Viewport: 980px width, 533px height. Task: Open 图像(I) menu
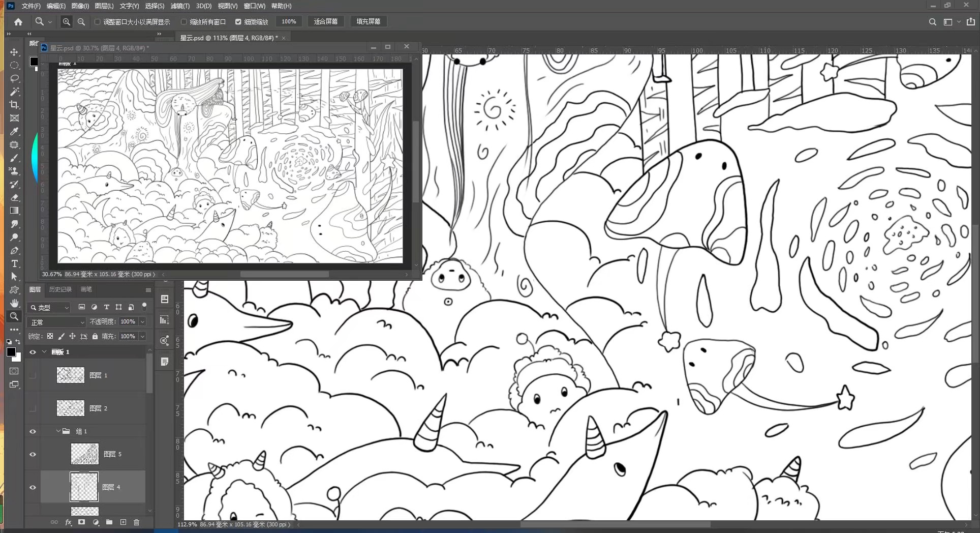point(80,6)
